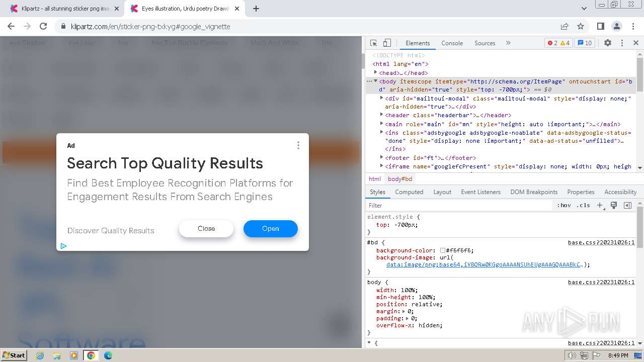This screenshot has width=644, height=362.
Task: Expand the googlefcPresent iframe node
Action: tap(381, 166)
